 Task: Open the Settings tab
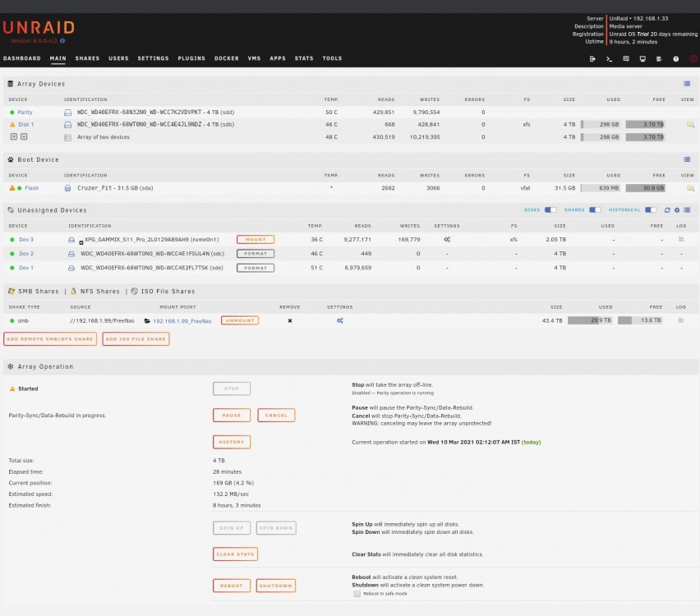click(153, 58)
